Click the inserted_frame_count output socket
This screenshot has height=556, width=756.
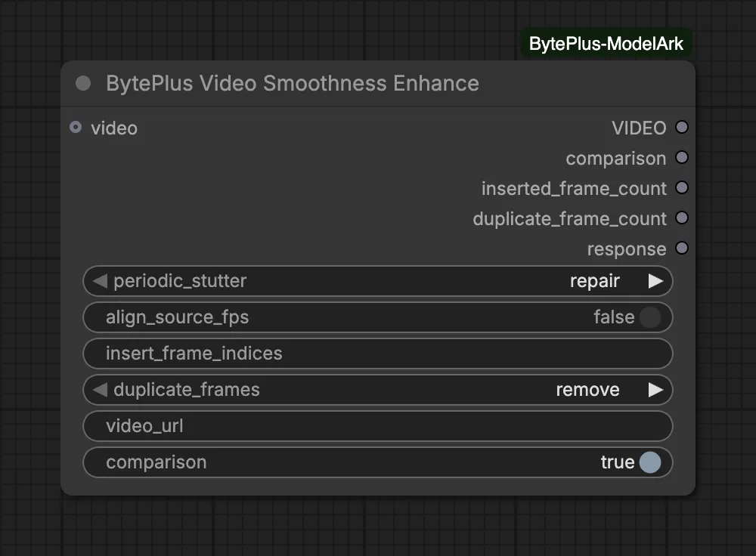coord(682,188)
